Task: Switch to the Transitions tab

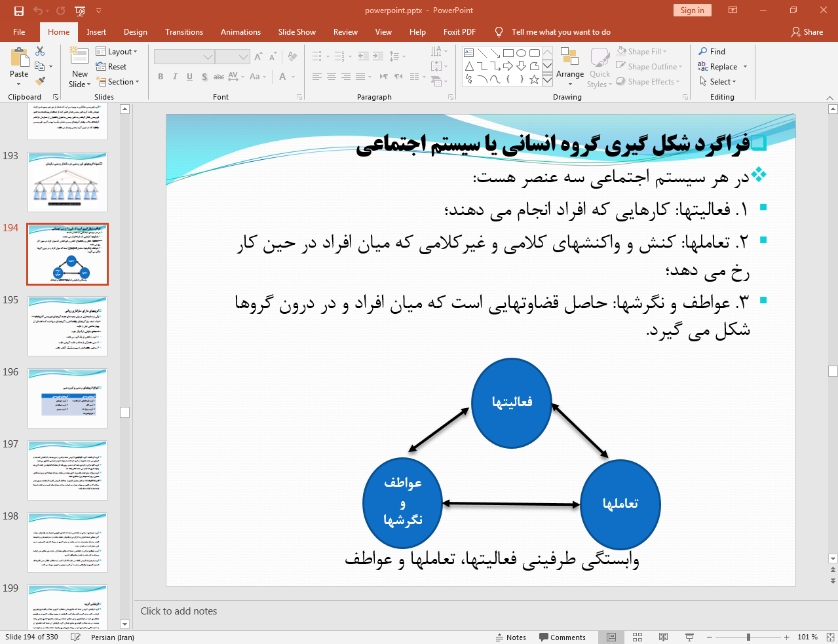Action: click(x=184, y=31)
